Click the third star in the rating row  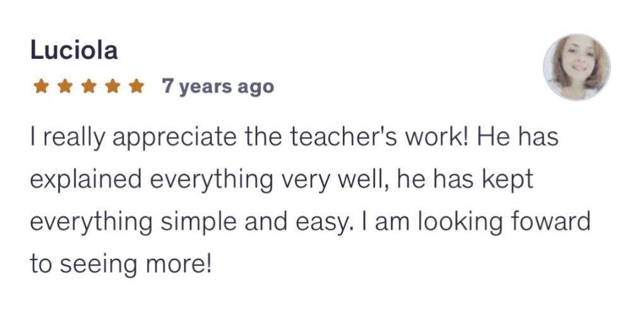(89, 86)
